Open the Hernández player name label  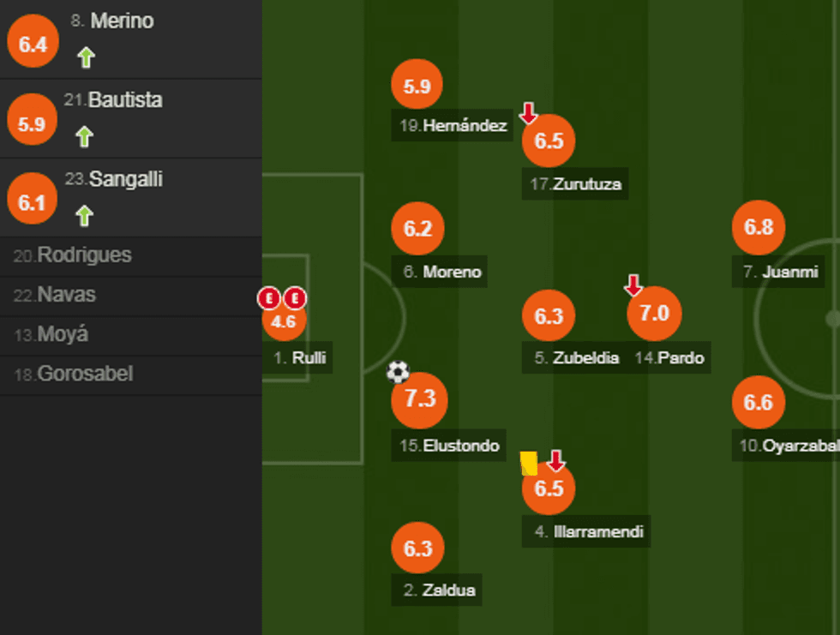(x=453, y=126)
